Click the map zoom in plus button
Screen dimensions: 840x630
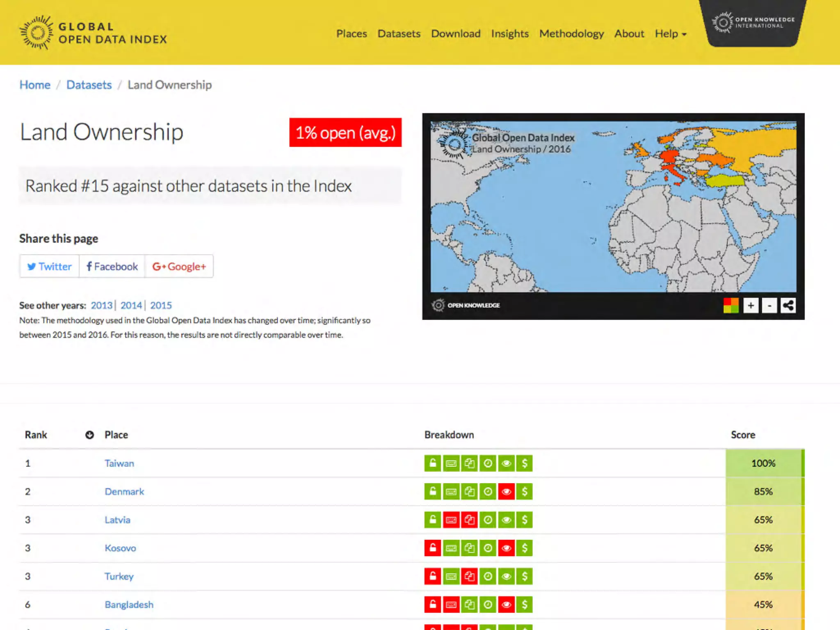tap(751, 306)
